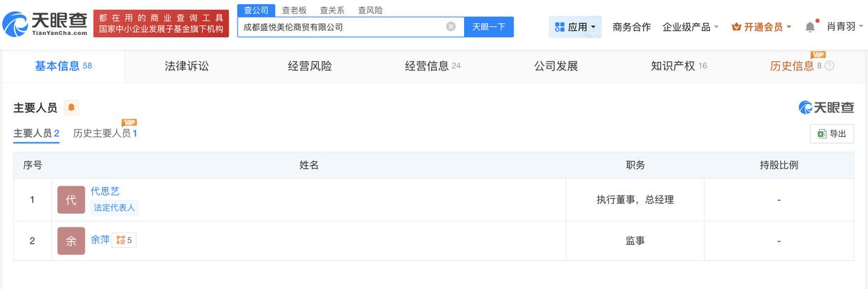Viewport: 868px width, 289px height.
Task: Click the 天眼一下 search button
Action: [489, 27]
